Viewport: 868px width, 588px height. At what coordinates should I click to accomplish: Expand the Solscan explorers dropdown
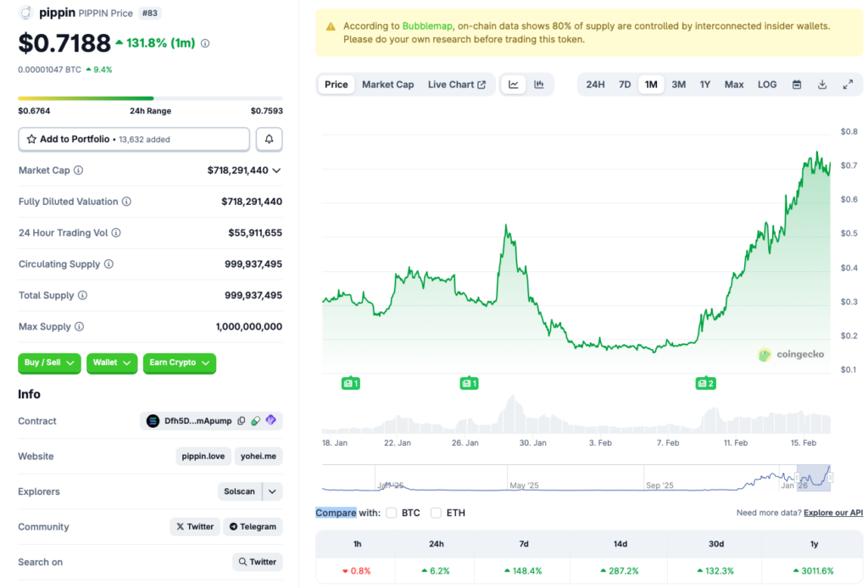pos(272,491)
